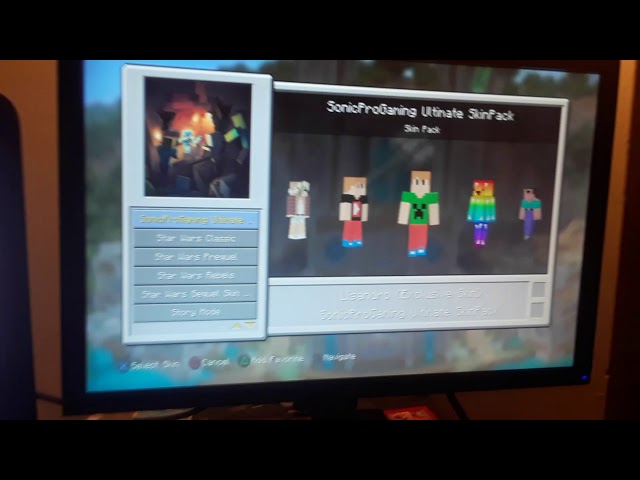640x480 pixels.
Task: Click the 'Skin Pack' subtitle text
Action: 422,129
